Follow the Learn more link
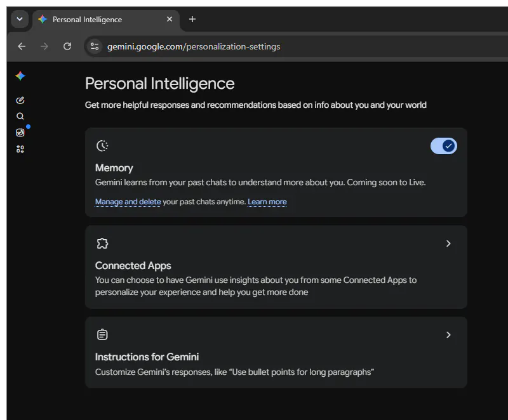The width and height of the screenshot is (508, 420). point(267,202)
